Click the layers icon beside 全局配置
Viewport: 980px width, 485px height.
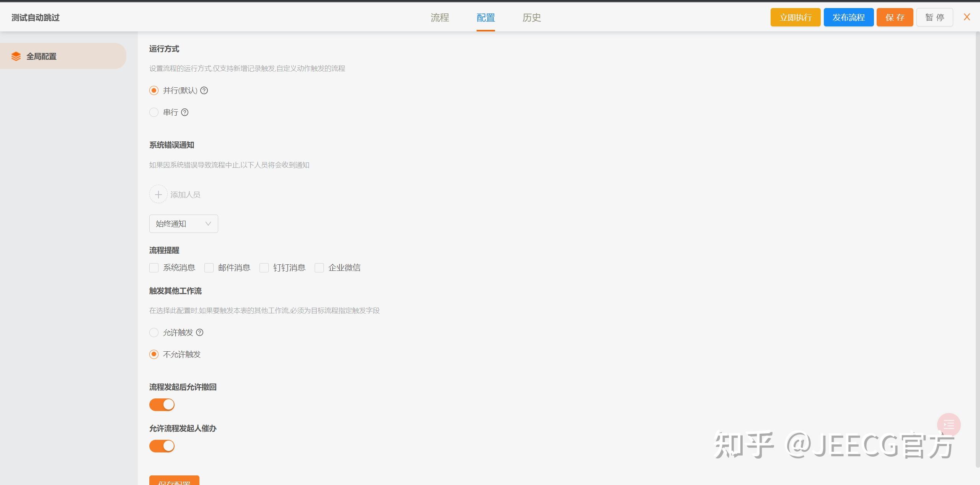click(16, 56)
